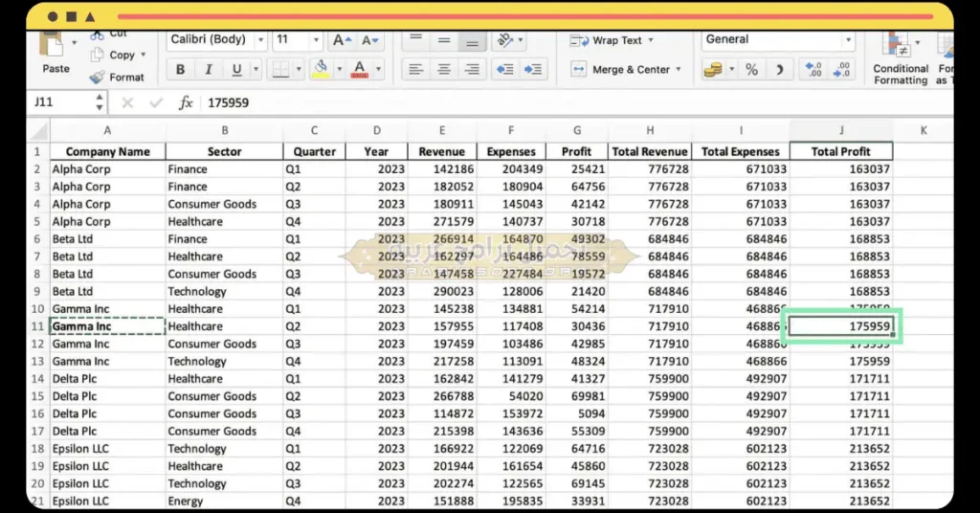Click the Name Box stepper arrows
Image resolution: width=980 pixels, height=513 pixels.
pos(100,102)
